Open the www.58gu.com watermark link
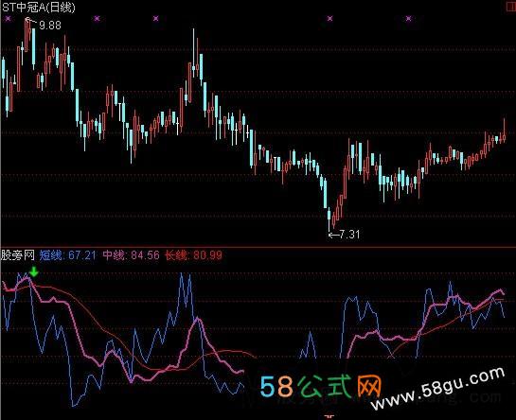The image size is (516, 420). point(438,388)
